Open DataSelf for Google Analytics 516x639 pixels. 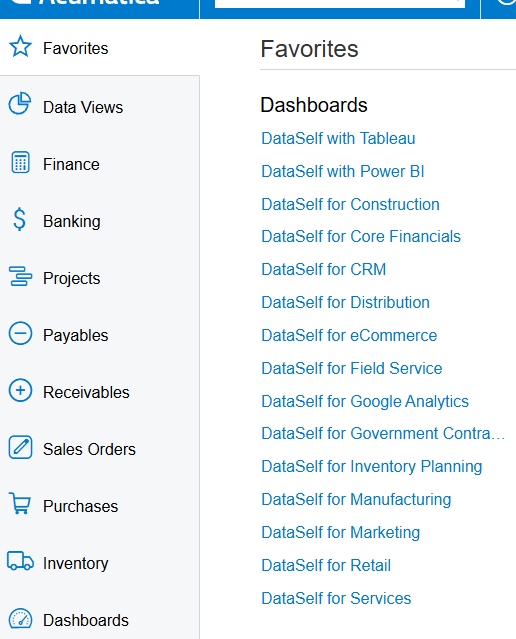click(x=365, y=401)
